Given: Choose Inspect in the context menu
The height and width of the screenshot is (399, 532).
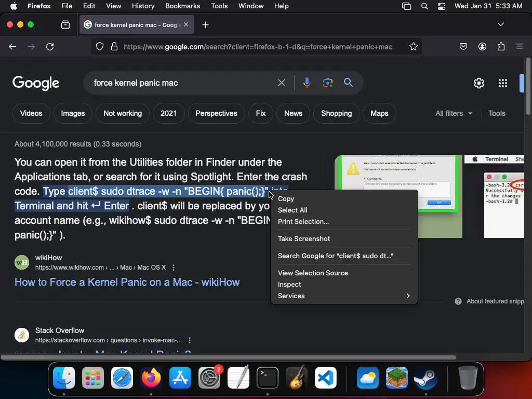Looking at the screenshot, I should [x=344, y=284].
